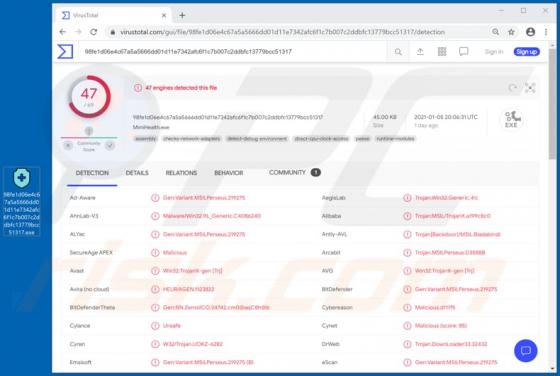Click the upload file icon

click(420, 52)
